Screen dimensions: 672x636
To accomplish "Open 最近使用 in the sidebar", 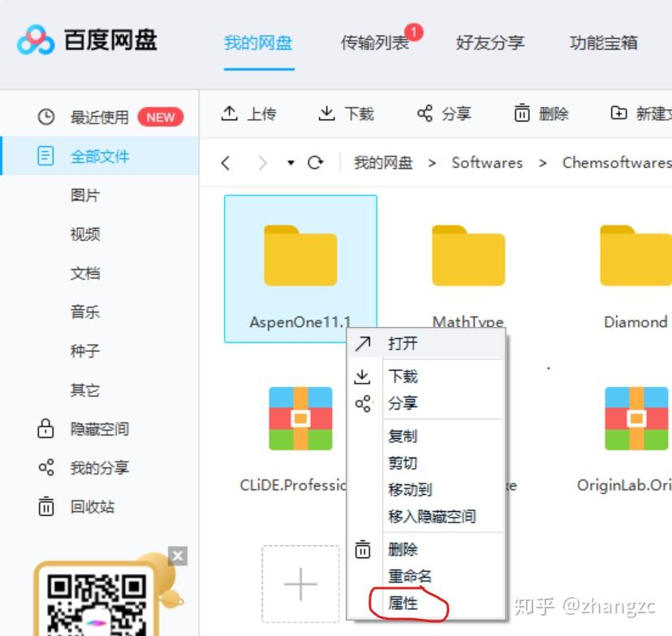I will pos(100,117).
